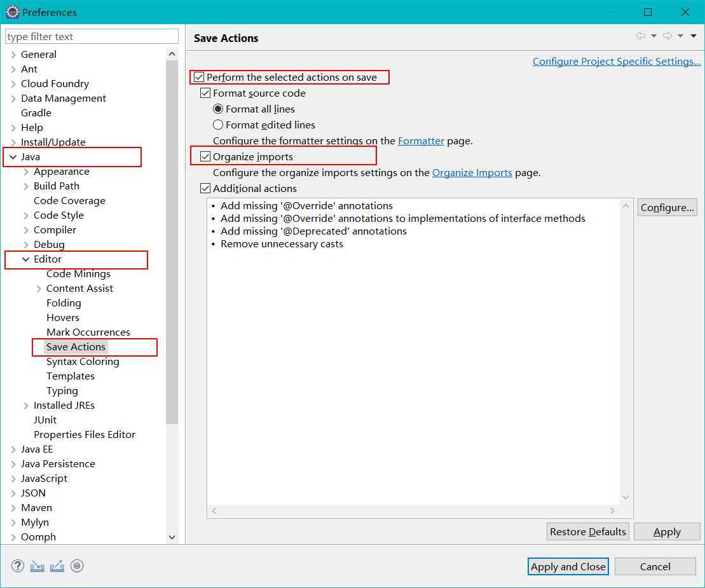This screenshot has height=588, width=705.
Task: Select the Format edited lines radio button
Action: pyautogui.click(x=218, y=125)
